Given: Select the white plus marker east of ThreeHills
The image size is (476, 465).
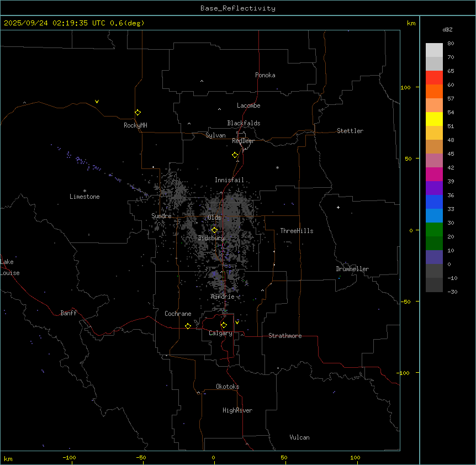Looking at the screenshot, I should coord(339,207).
